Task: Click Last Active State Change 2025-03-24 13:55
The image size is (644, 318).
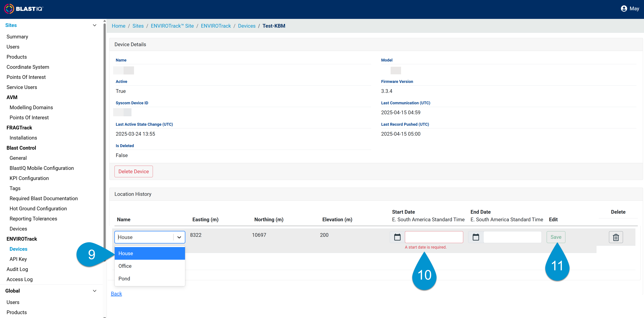Action: click(135, 134)
